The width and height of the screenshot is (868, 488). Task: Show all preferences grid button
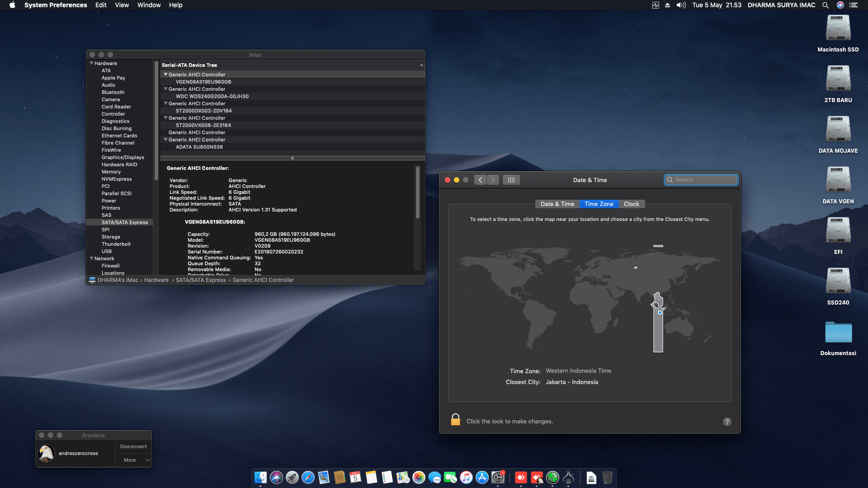pos(511,180)
